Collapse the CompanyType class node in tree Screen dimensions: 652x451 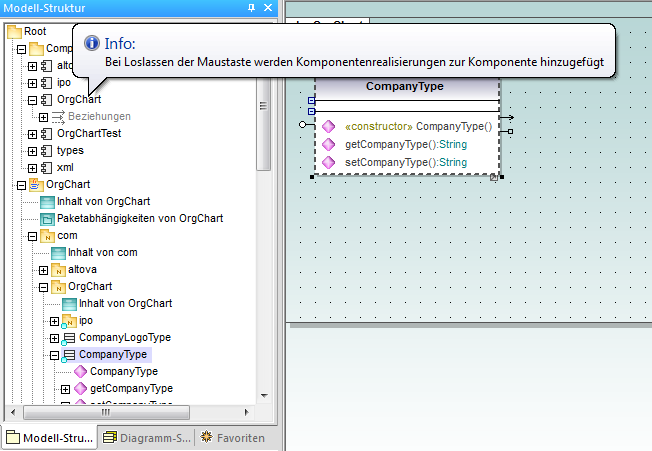[54, 355]
